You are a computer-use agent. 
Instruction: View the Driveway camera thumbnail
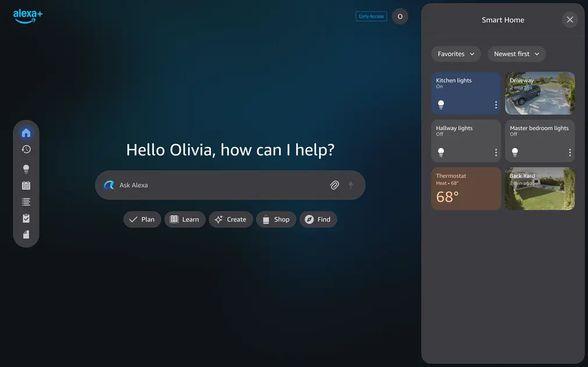(539, 93)
